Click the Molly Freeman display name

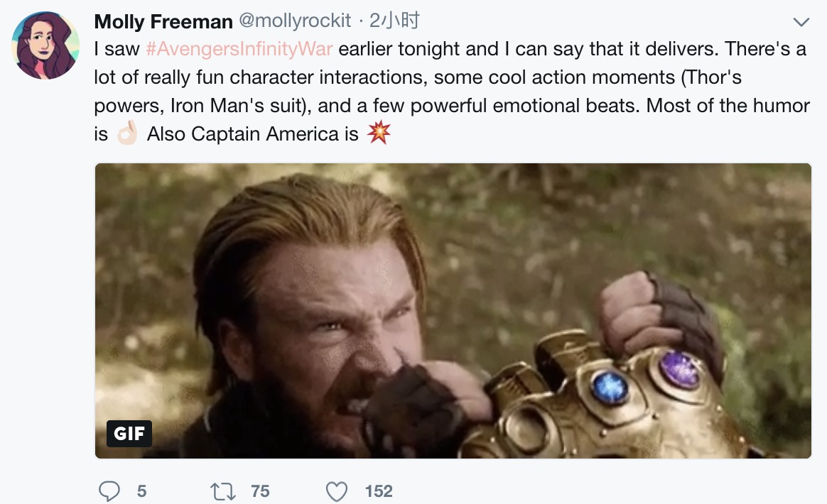coord(163,22)
